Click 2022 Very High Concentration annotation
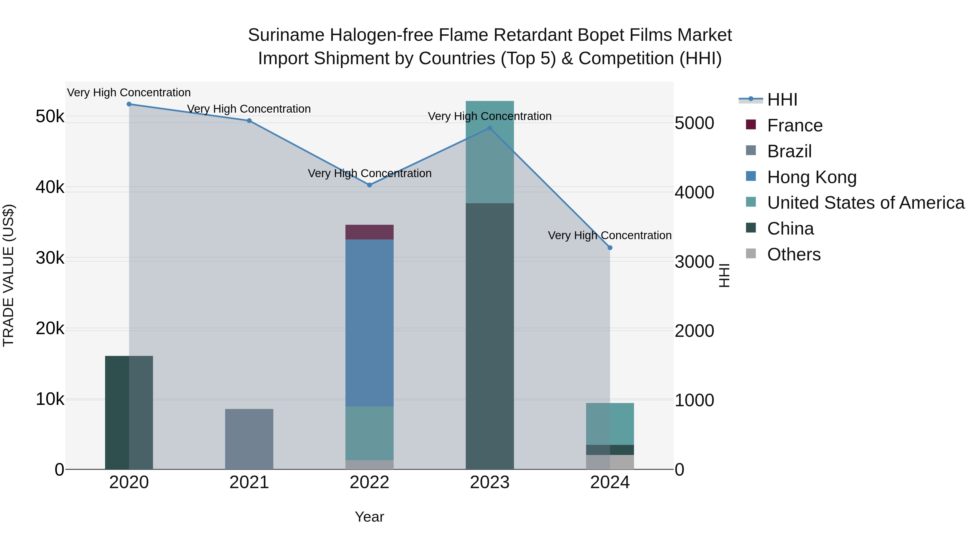Image resolution: width=980 pixels, height=551 pixels. (369, 173)
